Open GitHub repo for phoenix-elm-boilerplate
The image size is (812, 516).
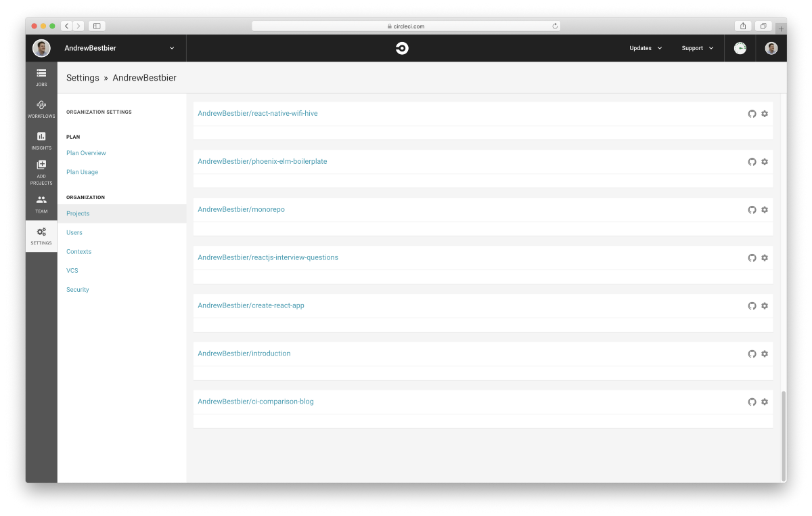[752, 162]
